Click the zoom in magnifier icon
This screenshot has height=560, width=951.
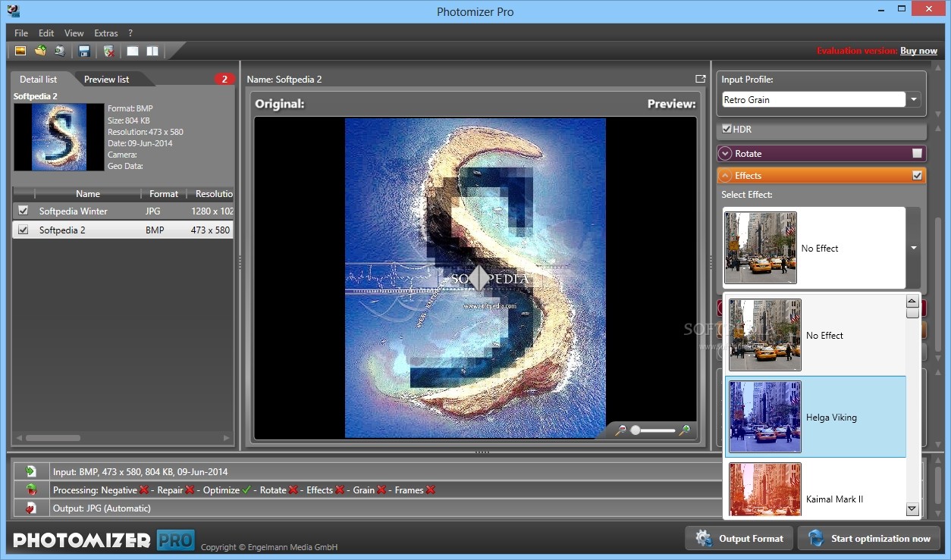[684, 430]
